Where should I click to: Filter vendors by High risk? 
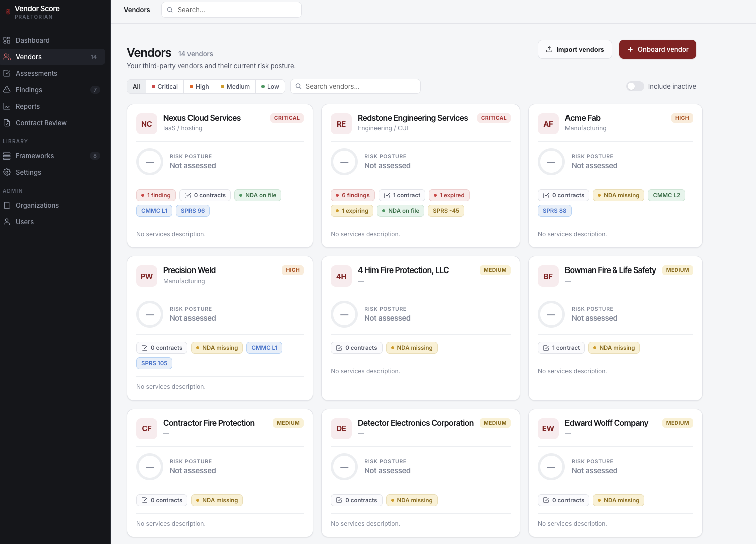tap(199, 87)
